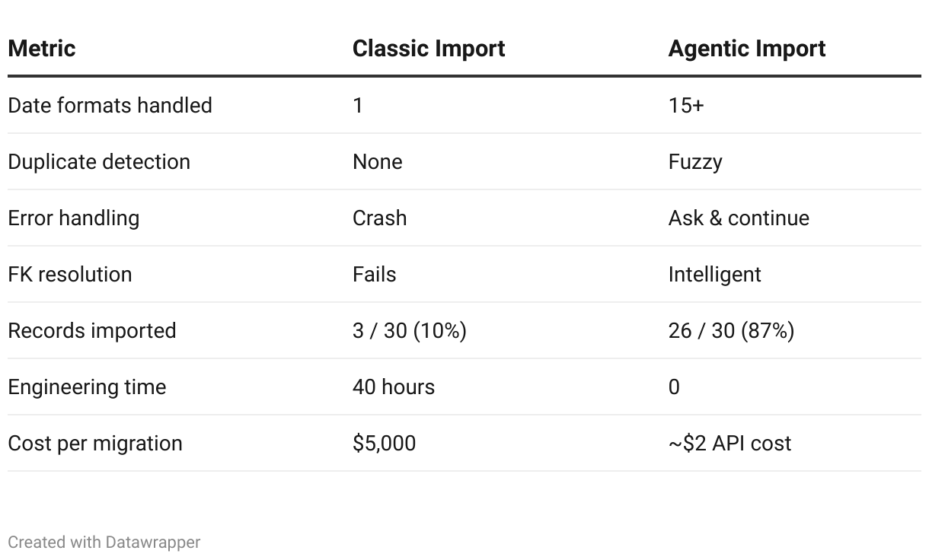Select the Cost per migration row label

pos(95,443)
